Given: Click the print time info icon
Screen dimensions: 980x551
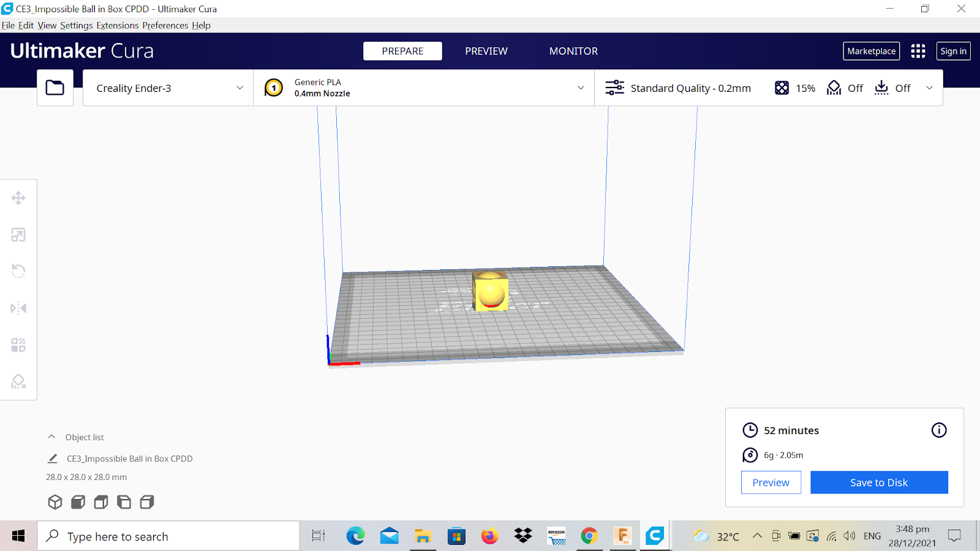Looking at the screenshot, I should point(939,430).
